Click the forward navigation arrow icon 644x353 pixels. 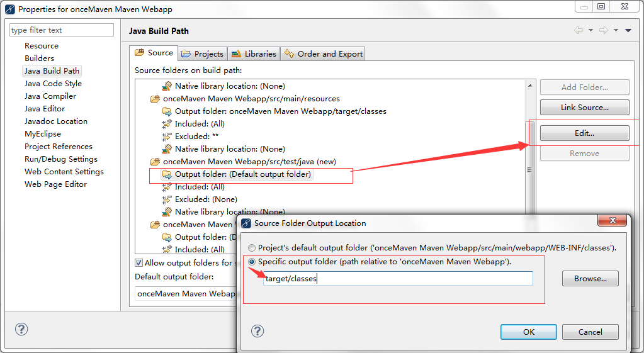[x=604, y=31]
